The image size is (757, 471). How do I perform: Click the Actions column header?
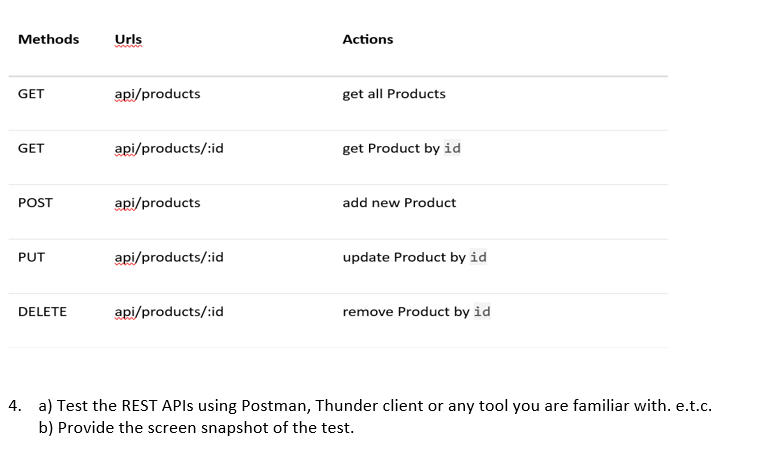pos(368,39)
